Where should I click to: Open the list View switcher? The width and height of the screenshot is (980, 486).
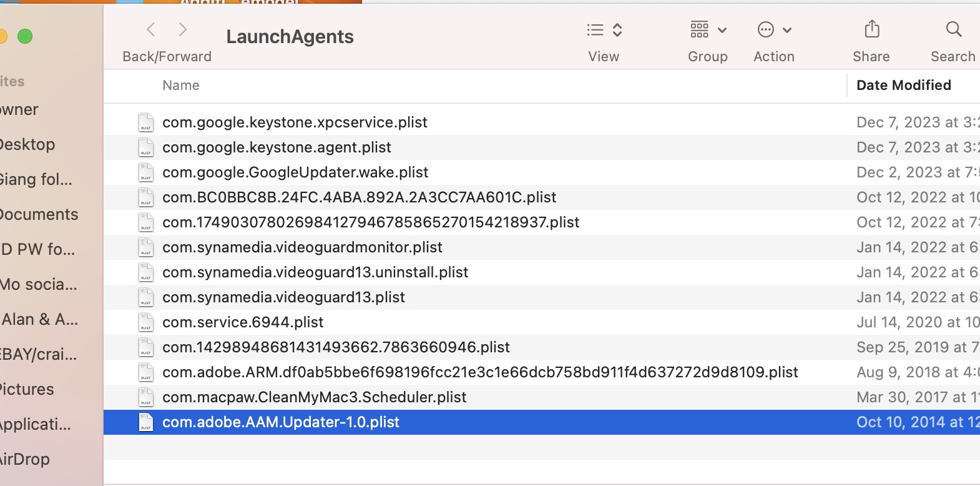click(604, 30)
